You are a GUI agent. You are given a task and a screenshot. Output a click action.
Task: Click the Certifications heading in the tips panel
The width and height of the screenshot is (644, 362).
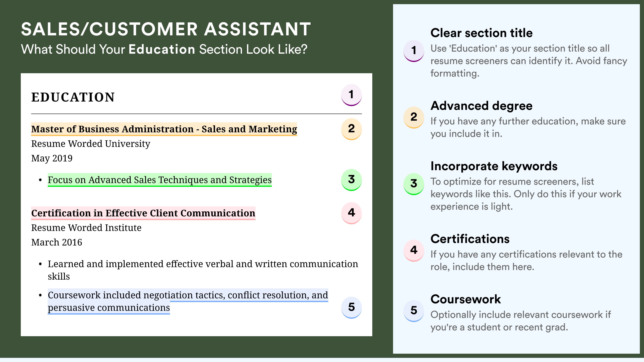pyautogui.click(x=470, y=239)
